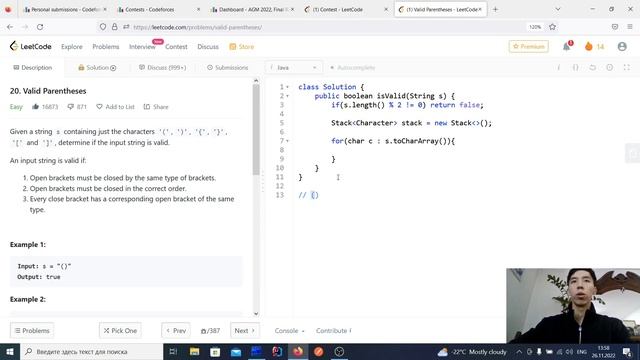Open Windows notification center
The width and height of the screenshot is (640, 360).
coord(627,351)
